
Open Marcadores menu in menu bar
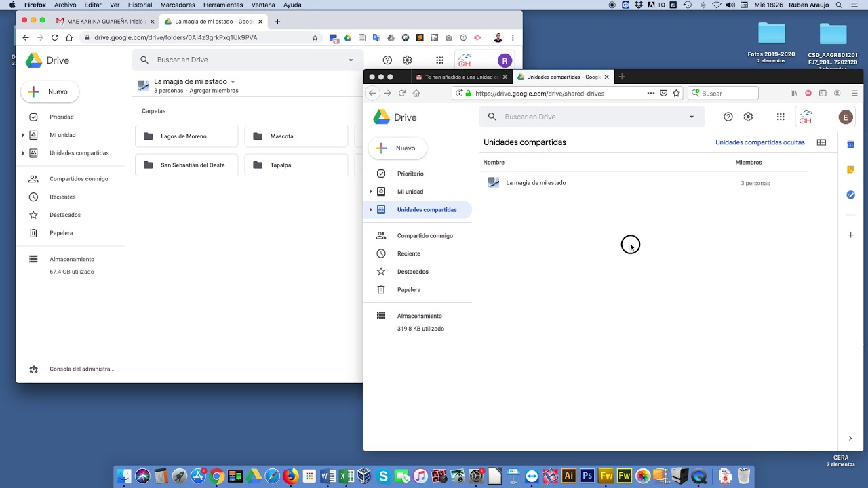pos(178,5)
